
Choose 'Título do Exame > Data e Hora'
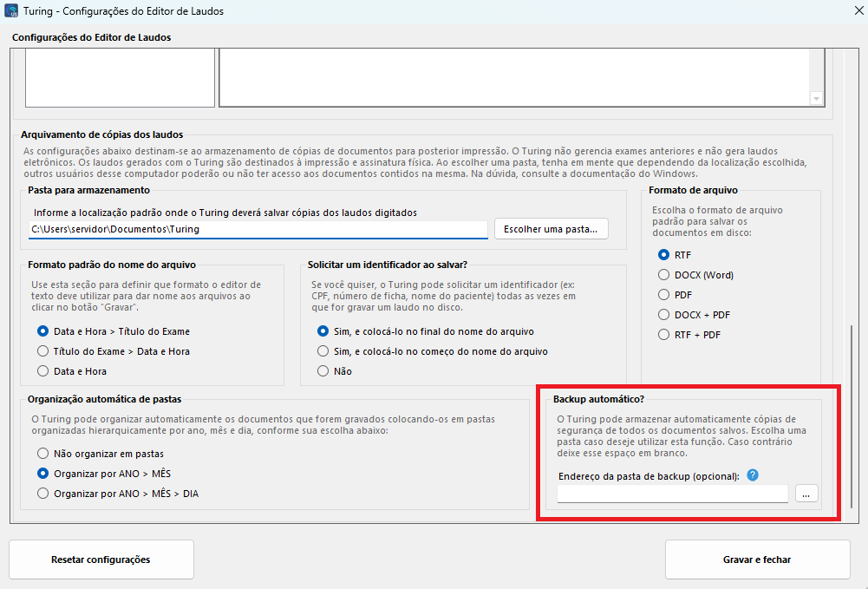43,351
